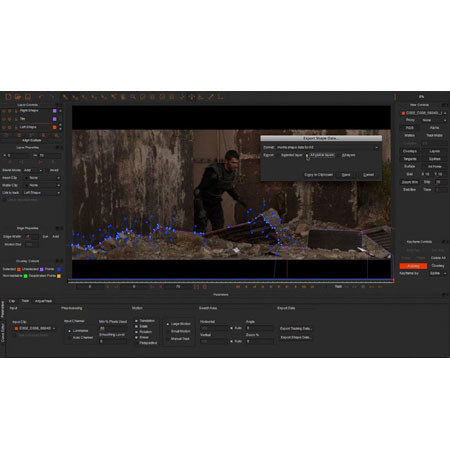Open the Proxy None dropdown
The height and width of the screenshot is (450, 450).
point(434,120)
